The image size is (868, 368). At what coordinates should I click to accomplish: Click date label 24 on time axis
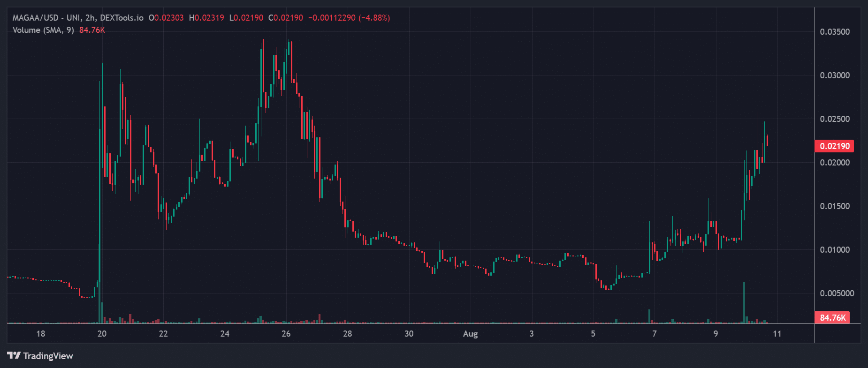click(x=225, y=334)
